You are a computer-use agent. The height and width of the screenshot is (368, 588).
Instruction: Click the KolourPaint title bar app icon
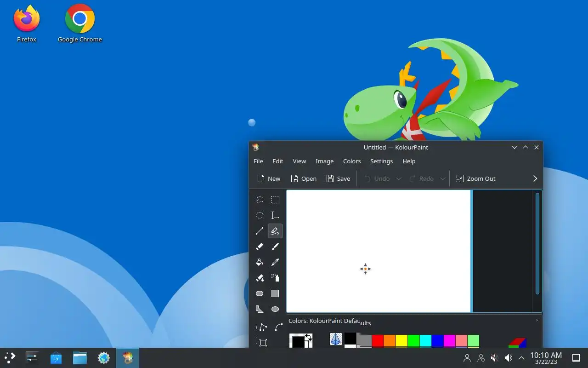pos(256,147)
